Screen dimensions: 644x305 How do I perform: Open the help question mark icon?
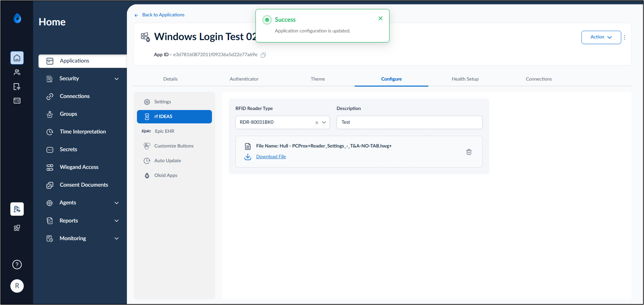tap(17, 265)
